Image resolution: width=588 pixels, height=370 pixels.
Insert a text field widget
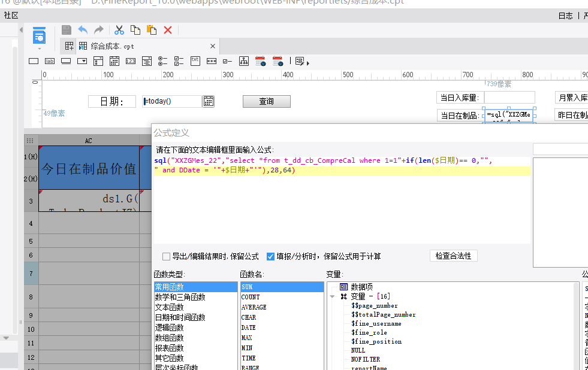click(x=34, y=61)
